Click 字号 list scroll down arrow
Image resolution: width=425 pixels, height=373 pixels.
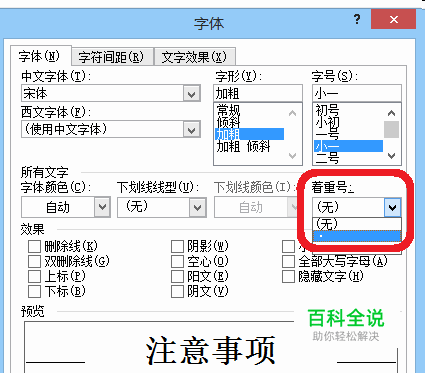(392, 156)
